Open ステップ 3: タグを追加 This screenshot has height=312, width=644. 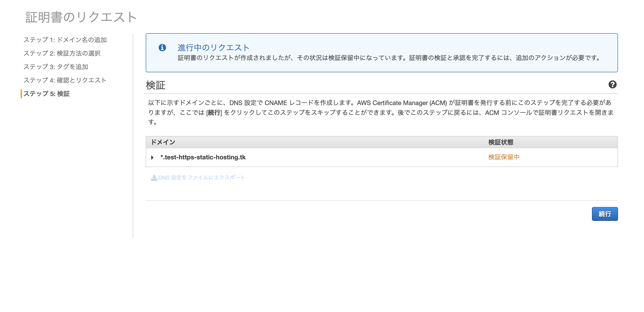coord(56,67)
